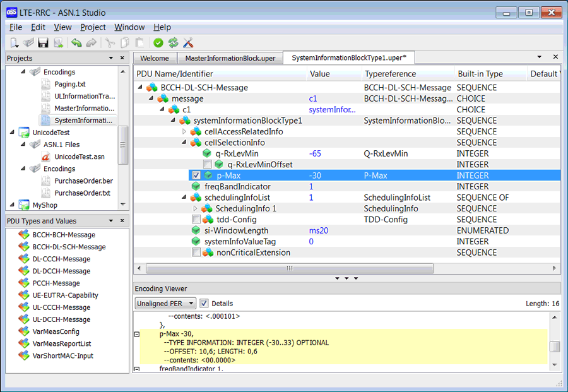Viewport: 568px width, 392px height.
Task: Click the Built-in Type column header
Action: pos(490,74)
